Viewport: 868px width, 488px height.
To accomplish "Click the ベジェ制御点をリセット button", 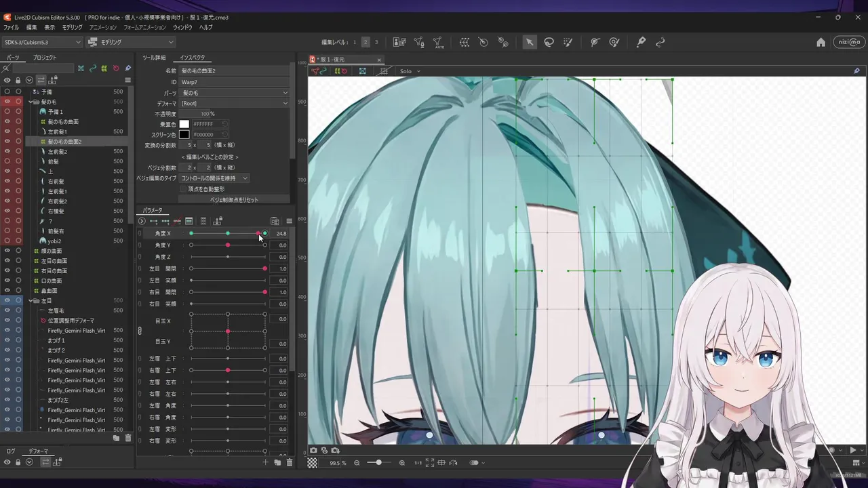I will point(234,200).
